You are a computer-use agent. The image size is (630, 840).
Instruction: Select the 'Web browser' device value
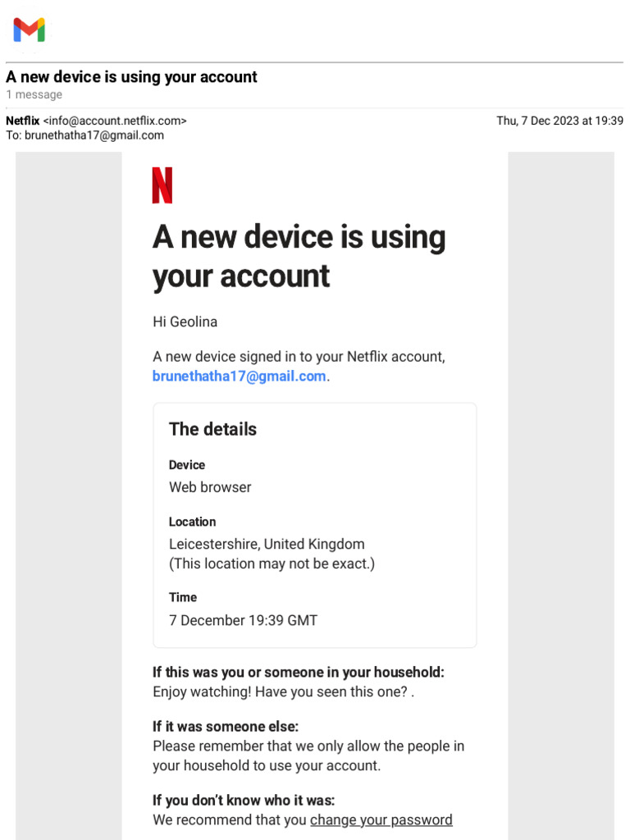[210, 487]
